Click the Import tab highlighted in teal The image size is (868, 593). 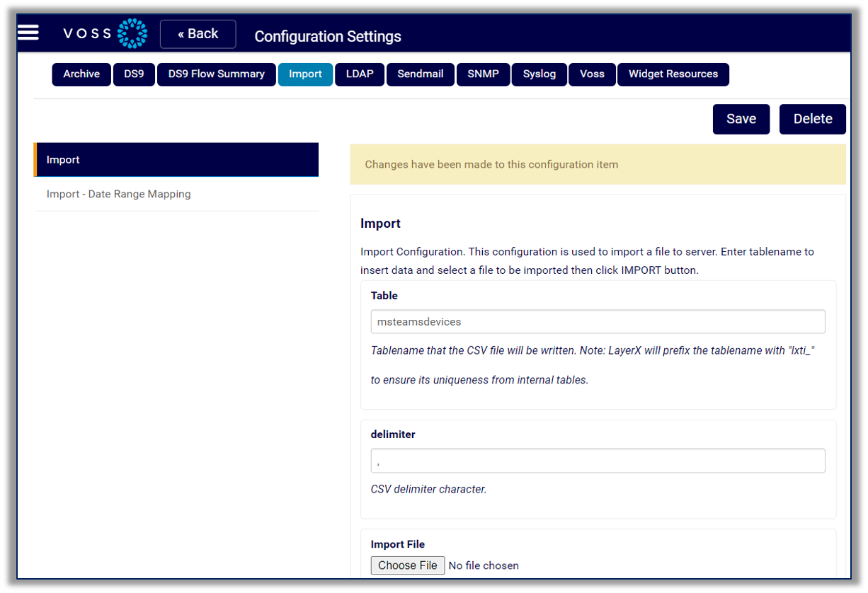pos(305,74)
